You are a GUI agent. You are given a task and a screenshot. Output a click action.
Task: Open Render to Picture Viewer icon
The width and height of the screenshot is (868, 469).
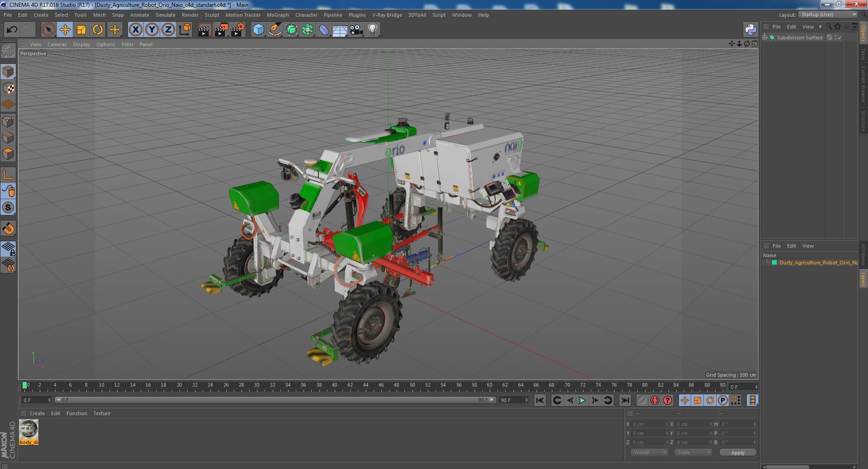tap(221, 30)
